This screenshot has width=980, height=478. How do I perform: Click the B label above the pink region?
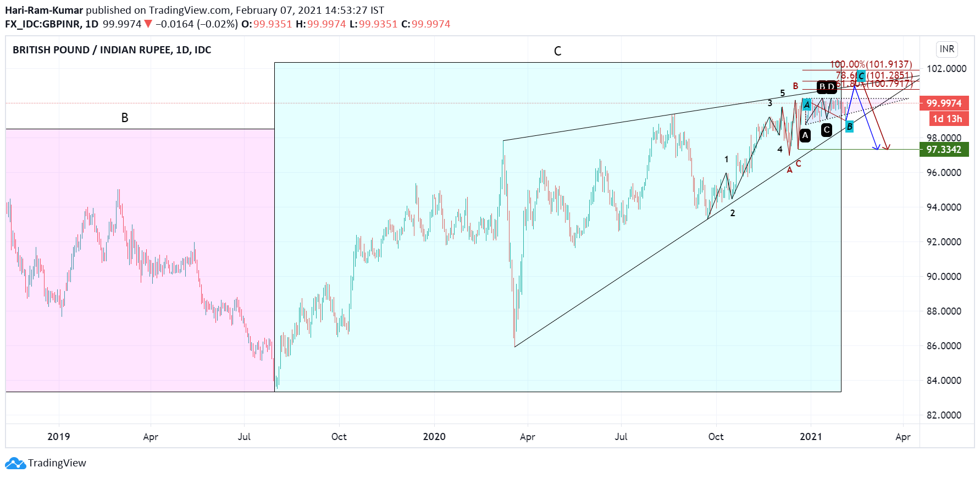pyautogui.click(x=125, y=118)
